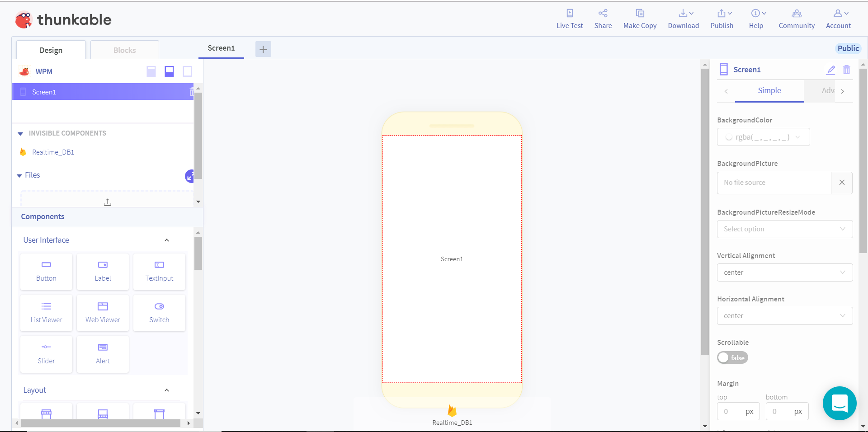Open the Account menu
Image resolution: width=868 pixels, height=432 pixels.
click(839, 19)
